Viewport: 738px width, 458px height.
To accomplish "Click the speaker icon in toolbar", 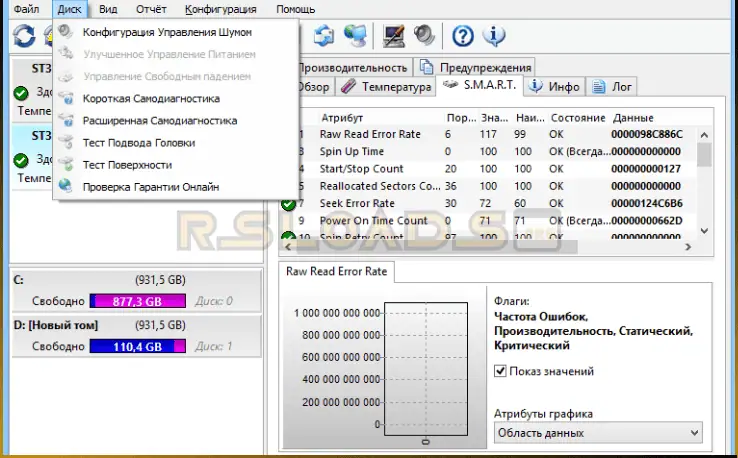I will coord(425,36).
